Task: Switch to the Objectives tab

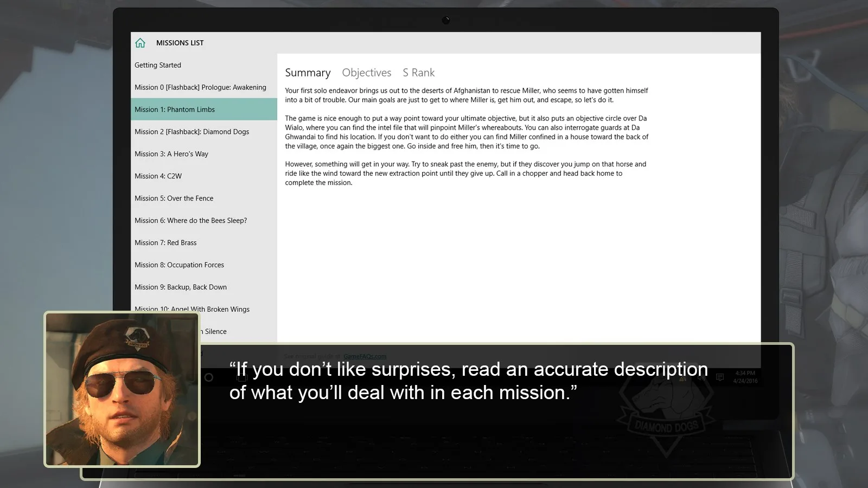Action: point(367,73)
